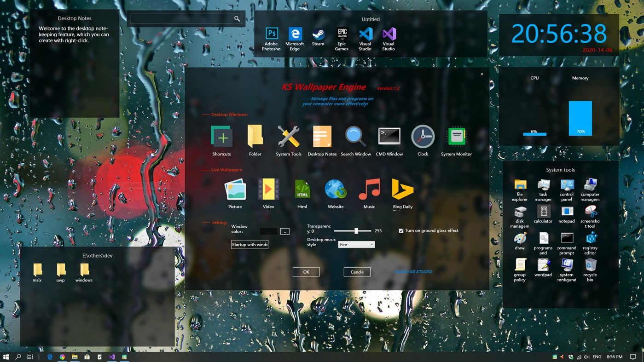The width and height of the screenshot is (644, 362).
Task: Enable the Turn on ground glass effect checkbox
Action: coord(401,230)
